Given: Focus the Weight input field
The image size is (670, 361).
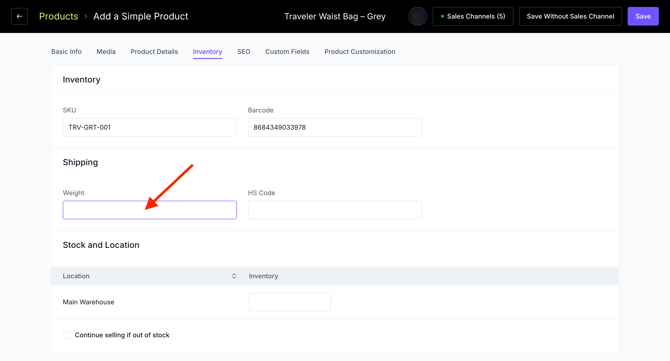Looking at the screenshot, I should coord(150,210).
